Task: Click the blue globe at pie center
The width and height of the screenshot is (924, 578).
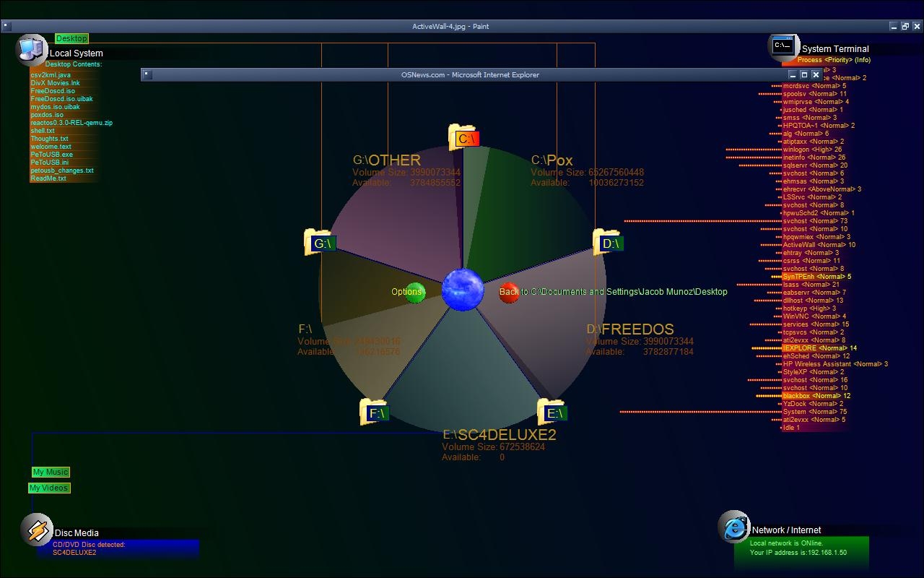Action: point(463,290)
